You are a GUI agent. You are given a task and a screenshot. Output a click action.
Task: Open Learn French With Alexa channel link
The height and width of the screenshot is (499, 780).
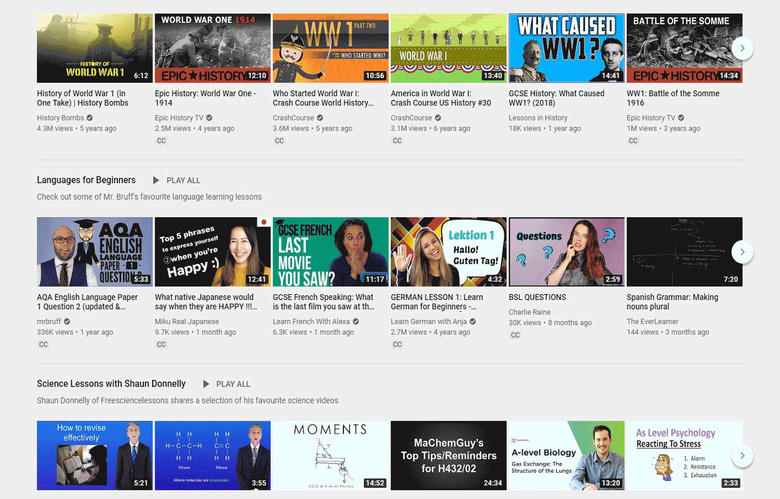pos(311,321)
